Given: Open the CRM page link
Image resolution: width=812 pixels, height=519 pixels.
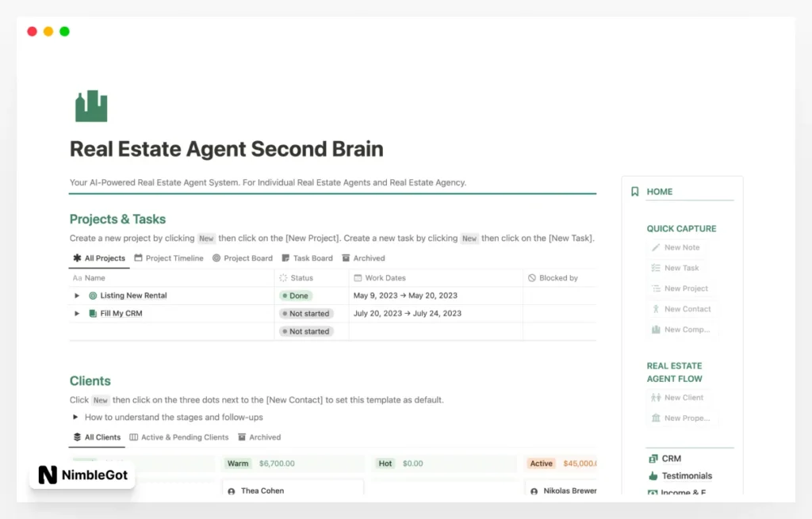Looking at the screenshot, I should (x=670, y=458).
